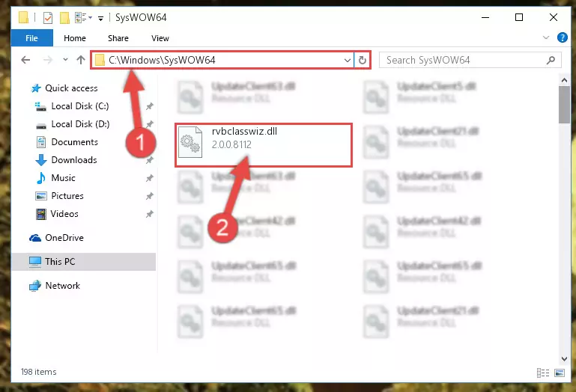576x392 pixels.
Task: Open the File ribbon tab
Action: [31, 38]
